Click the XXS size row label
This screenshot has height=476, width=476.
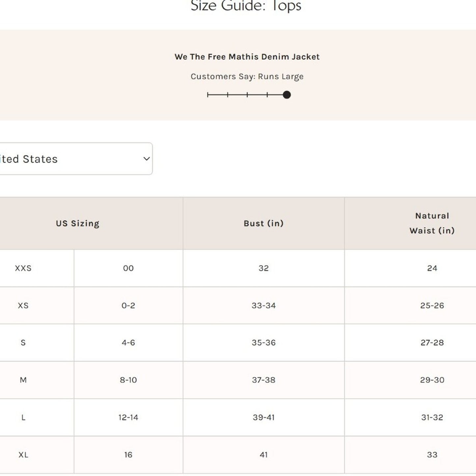coord(23,268)
